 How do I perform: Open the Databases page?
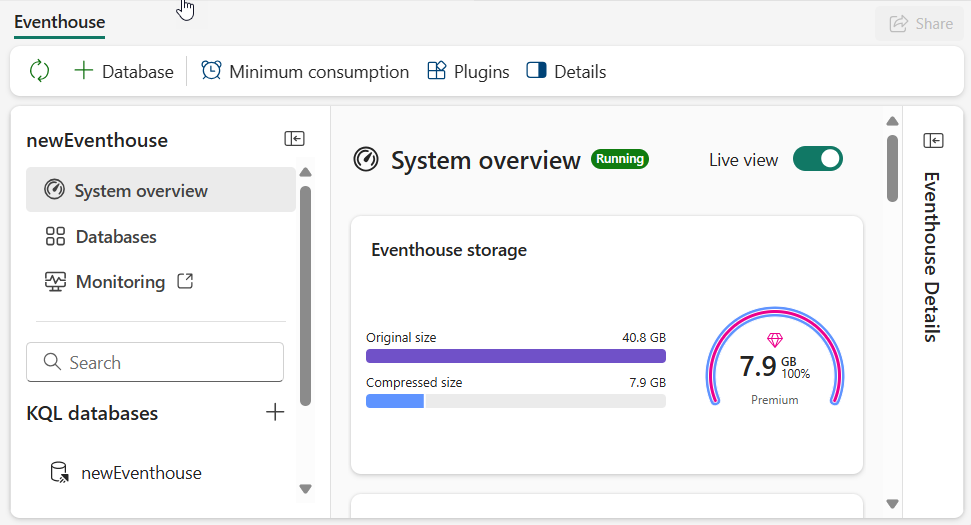pos(116,237)
